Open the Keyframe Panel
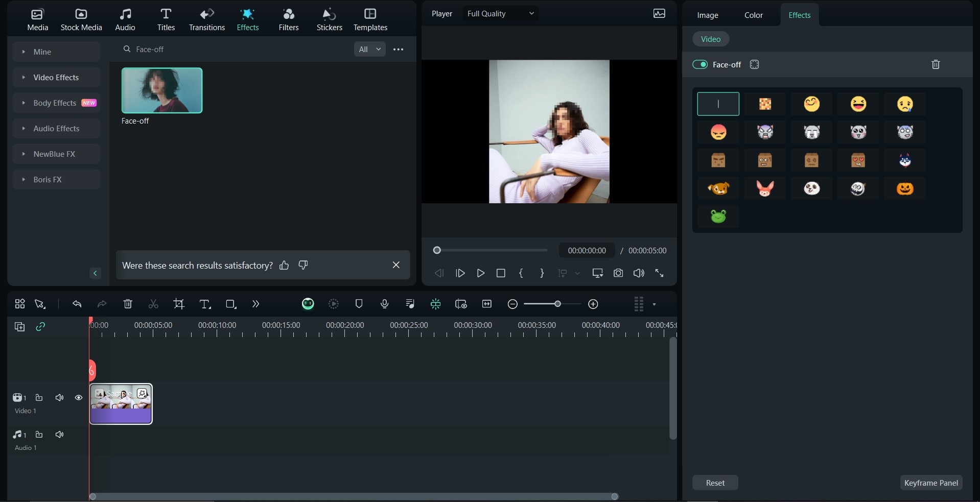 [931, 483]
